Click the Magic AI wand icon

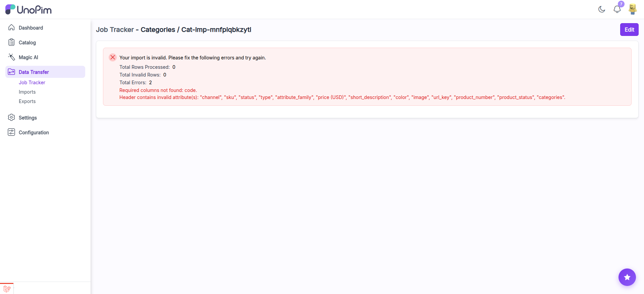[x=11, y=57]
